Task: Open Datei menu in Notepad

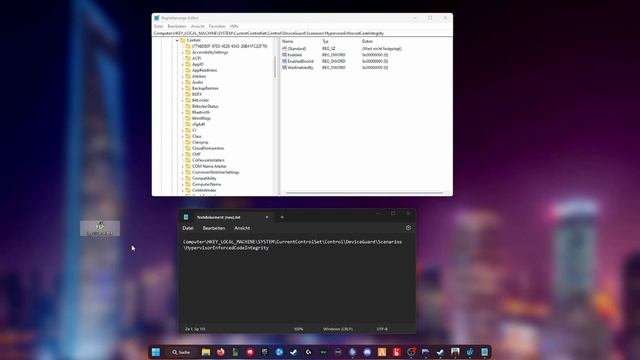Action: (x=188, y=228)
